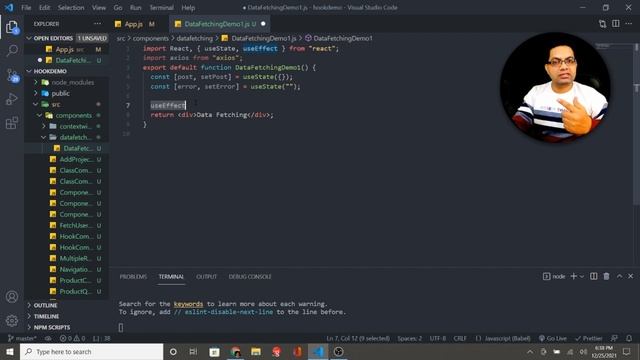The height and width of the screenshot is (360, 640).
Task: Open the Source Control view
Action: coord(12,75)
